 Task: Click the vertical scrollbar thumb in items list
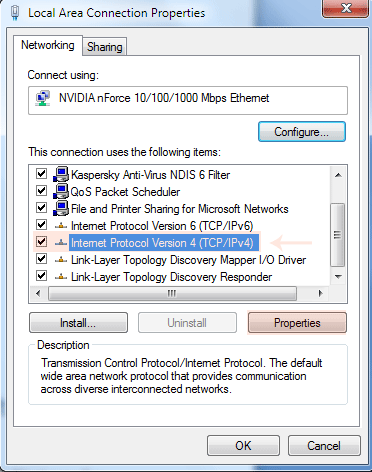(338, 235)
